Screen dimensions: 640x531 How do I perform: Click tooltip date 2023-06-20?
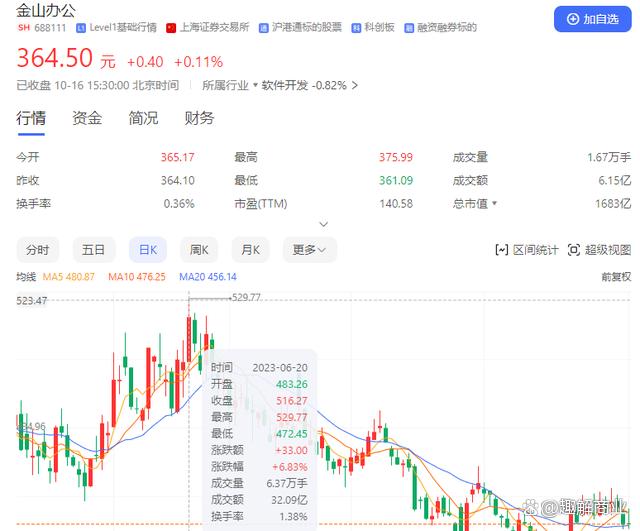coord(280,368)
